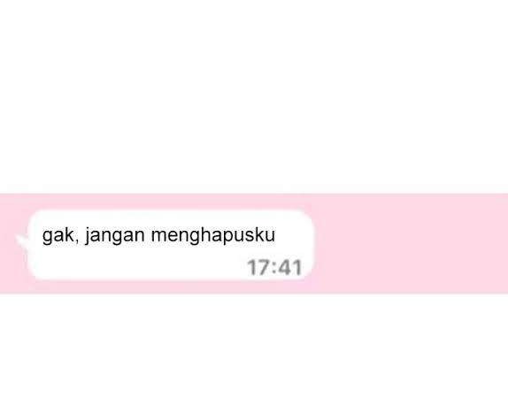Select the message 'gak, jangan menghapusku'

pos(158,235)
